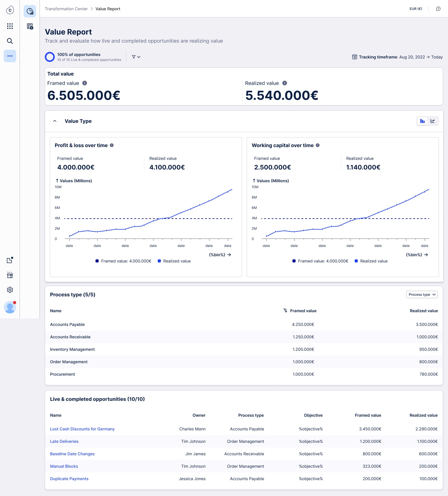448x496 pixels.
Task: Collapse the Value Type section
Action: point(55,121)
